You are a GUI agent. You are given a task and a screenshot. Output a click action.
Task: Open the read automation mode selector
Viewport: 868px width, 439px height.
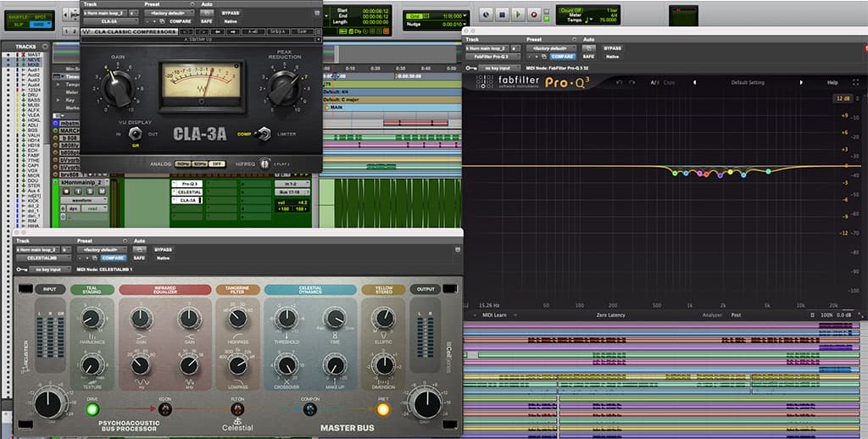[95, 208]
